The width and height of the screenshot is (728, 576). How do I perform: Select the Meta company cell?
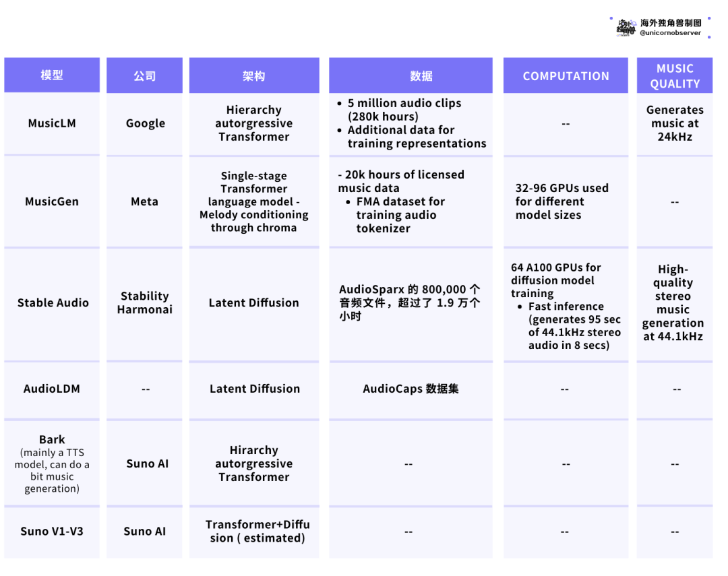click(x=144, y=201)
